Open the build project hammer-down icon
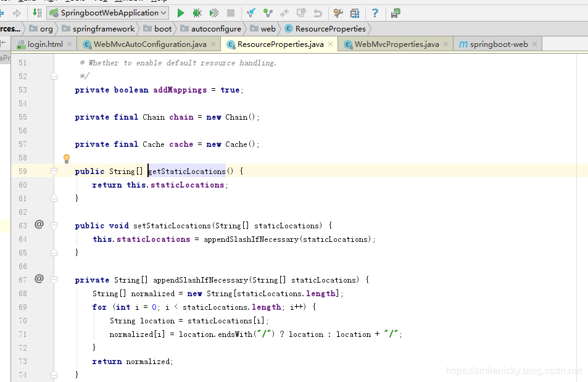The height and width of the screenshot is (382, 588). pos(37,13)
